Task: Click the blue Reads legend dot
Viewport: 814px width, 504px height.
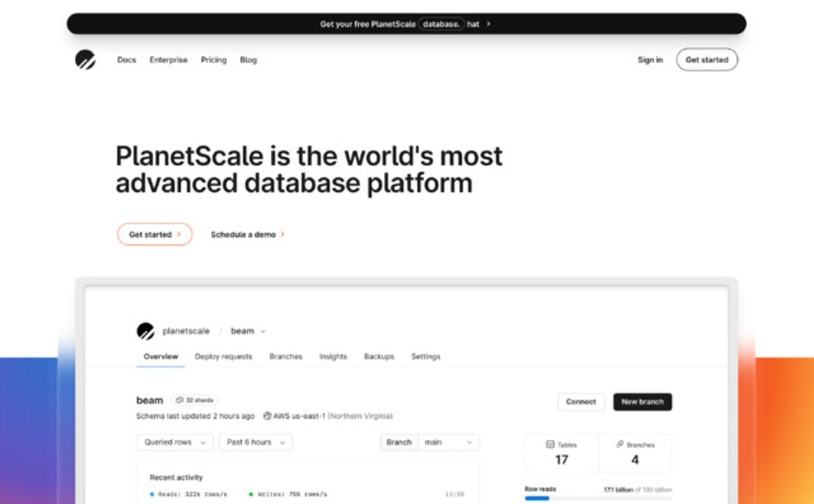Action: 152,494
